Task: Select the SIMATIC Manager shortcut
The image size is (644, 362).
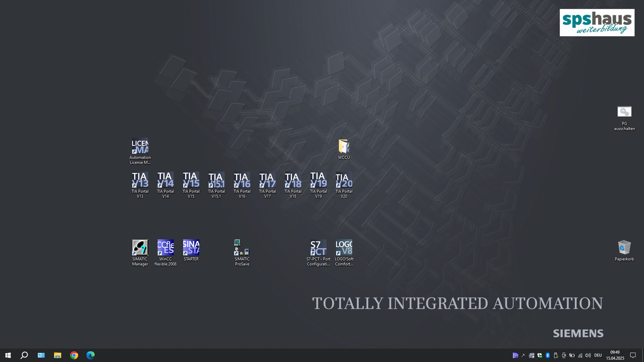Action: [x=140, y=253]
